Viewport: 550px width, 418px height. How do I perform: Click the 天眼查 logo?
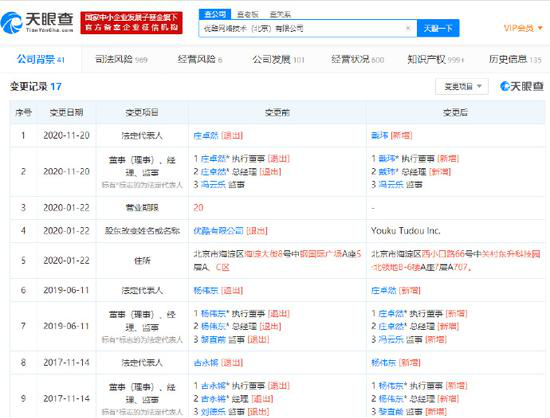pos(37,22)
